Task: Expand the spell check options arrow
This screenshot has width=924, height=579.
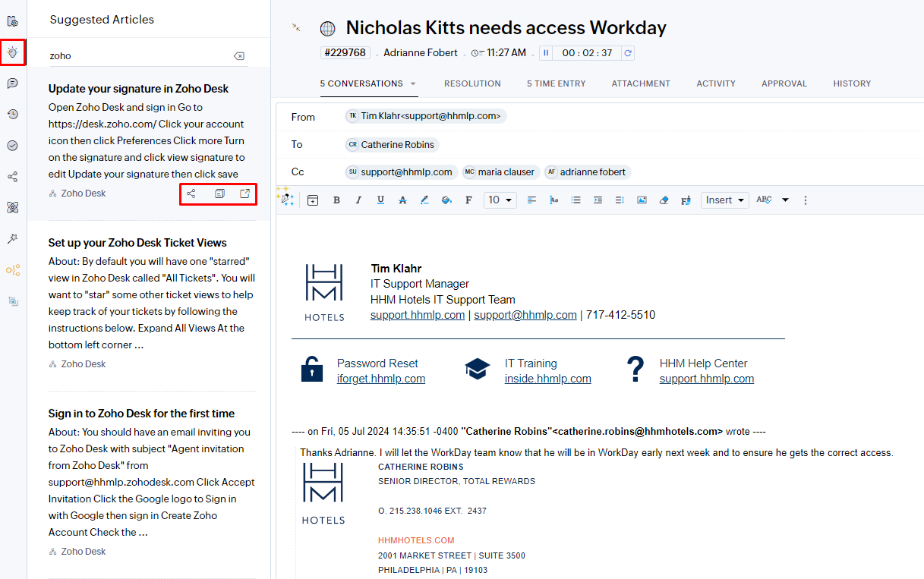Action: tap(785, 200)
